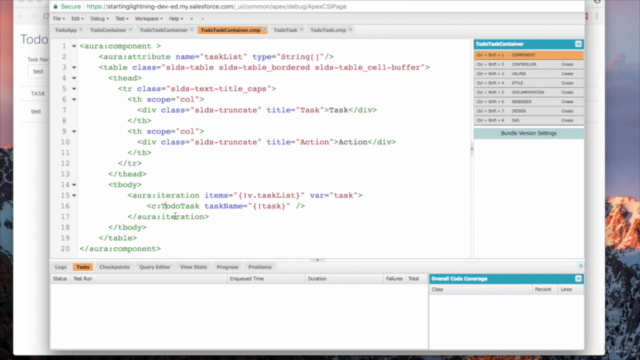Image resolution: width=640 pixels, height=360 pixels.
Task: Select the Tests tab
Action: [82, 267]
